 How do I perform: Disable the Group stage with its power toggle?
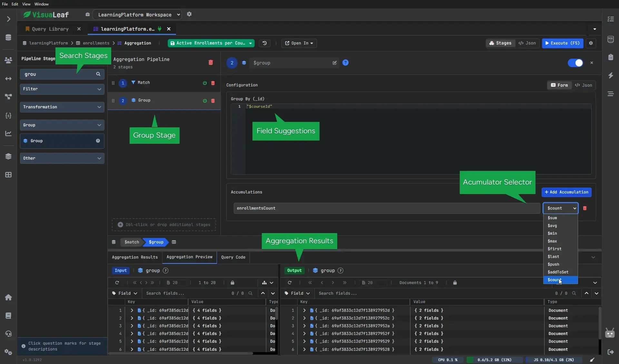(205, 101)
